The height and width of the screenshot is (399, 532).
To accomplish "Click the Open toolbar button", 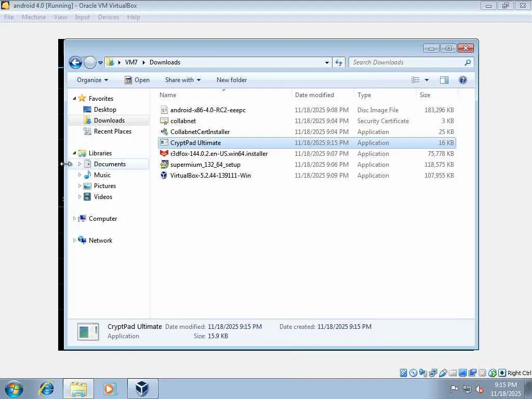I will tap(137, 80).
